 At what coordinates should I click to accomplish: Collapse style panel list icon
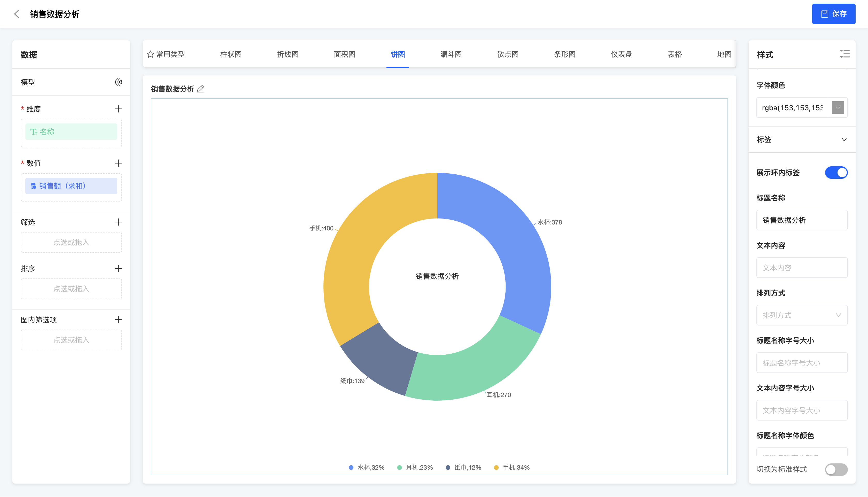click(x=845, y=54)
